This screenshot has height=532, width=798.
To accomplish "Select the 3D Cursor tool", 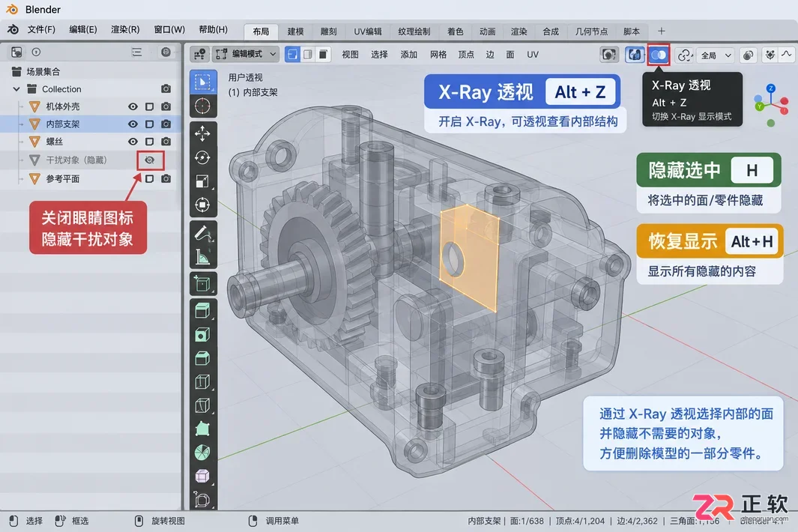I will pos(202,106).
